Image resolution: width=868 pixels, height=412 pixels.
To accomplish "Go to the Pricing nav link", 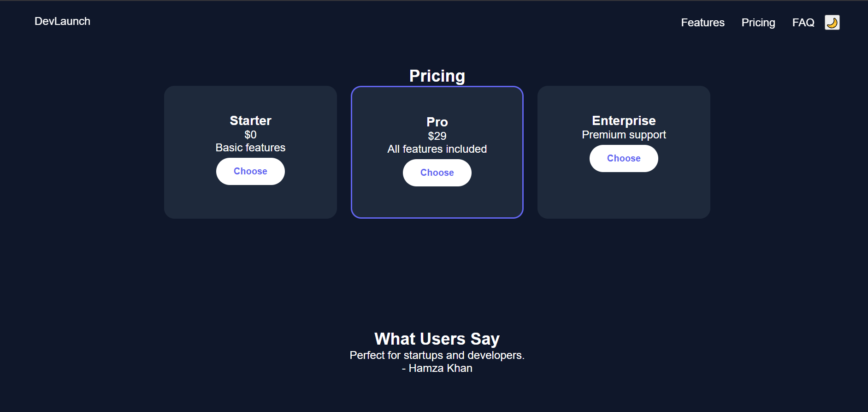I will (x=758, y=23).
